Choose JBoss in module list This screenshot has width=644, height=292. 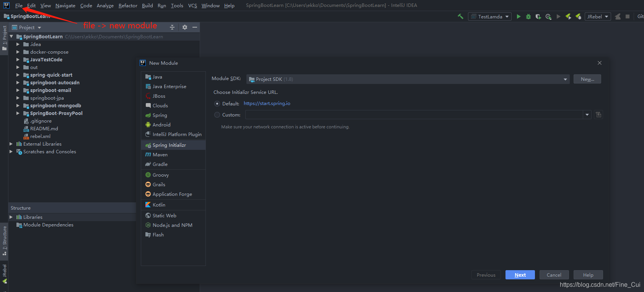[173, 96]
